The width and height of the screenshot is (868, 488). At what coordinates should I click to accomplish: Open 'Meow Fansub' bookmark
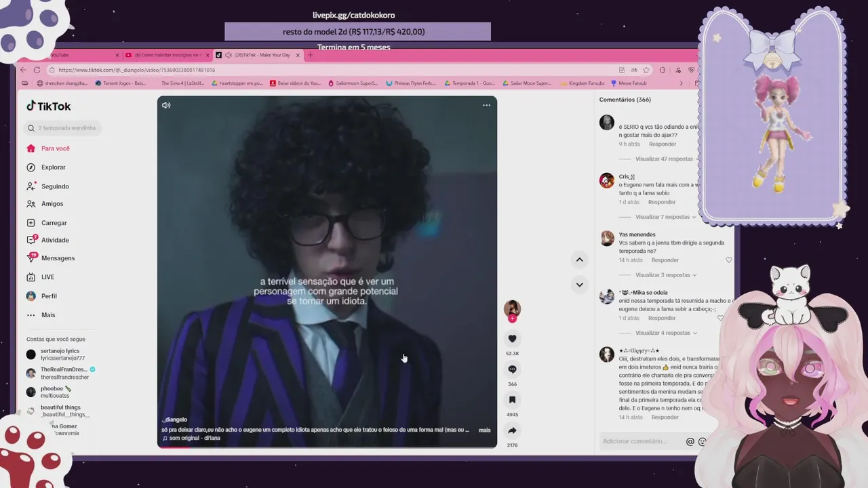pos(629,83)
